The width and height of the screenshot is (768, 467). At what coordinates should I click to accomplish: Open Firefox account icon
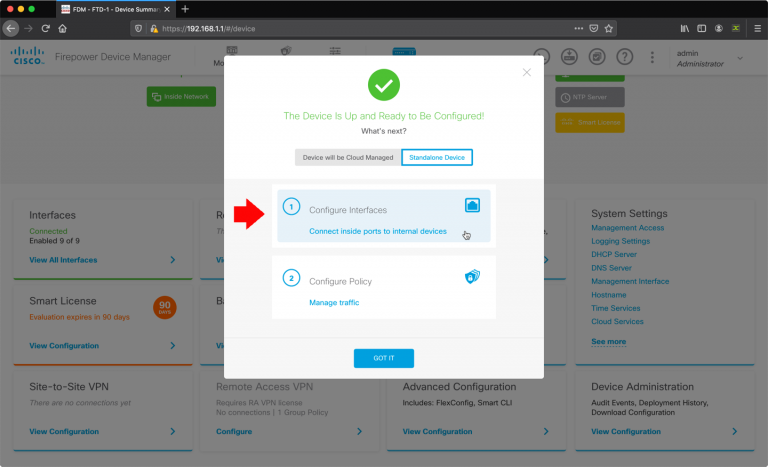(719, 28)
